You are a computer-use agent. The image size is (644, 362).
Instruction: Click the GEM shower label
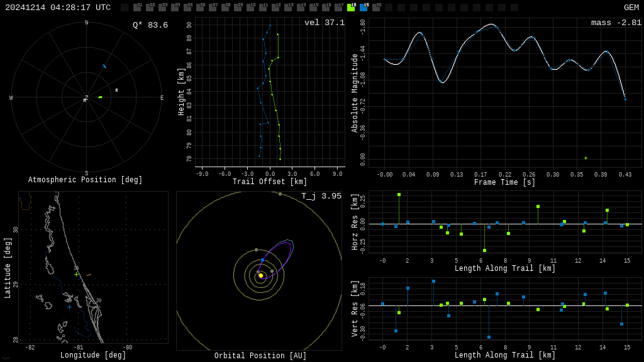click(631, 8)
